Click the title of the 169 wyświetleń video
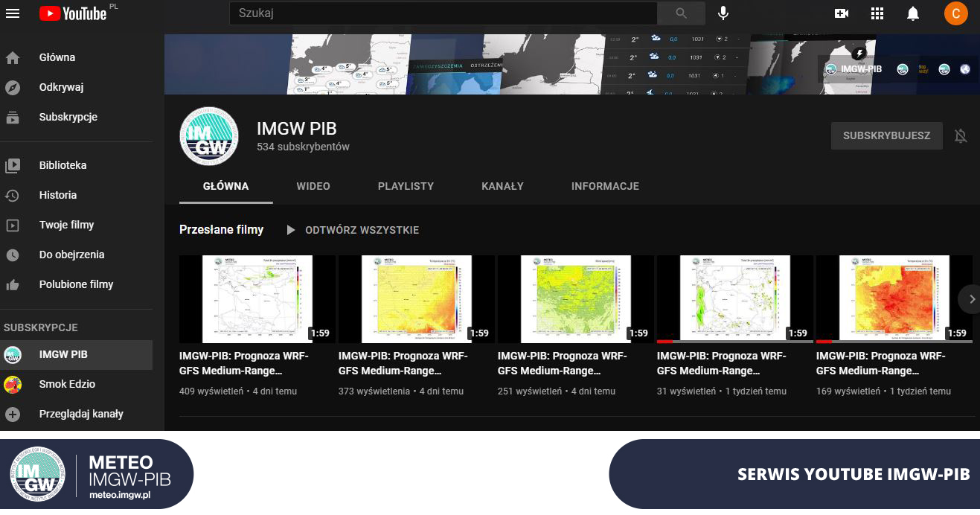980x515 pixels. (881, 363)
